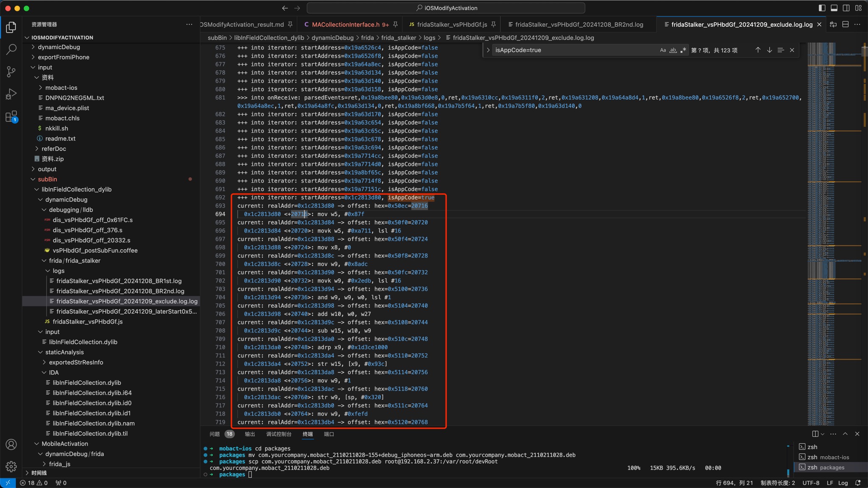Collapse the IOSMODIFYACTIVATION root folder
This screenshot has height=488, width=868.
pyautogui.click(x=111, y=37)
